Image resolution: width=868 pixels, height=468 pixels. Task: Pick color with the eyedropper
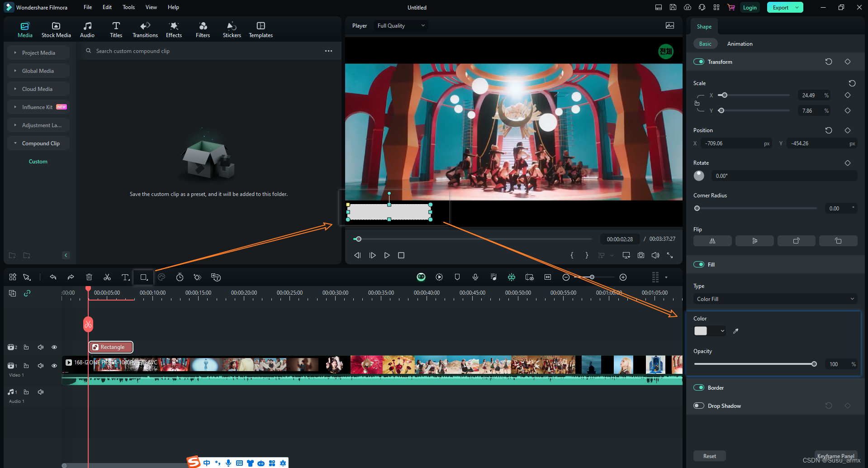point(735,331)
